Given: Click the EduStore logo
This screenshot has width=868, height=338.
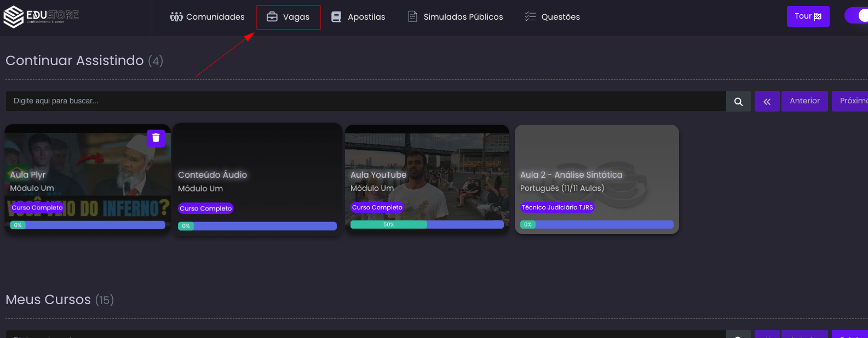Looking at the screenshot, I should click(41, 16).
